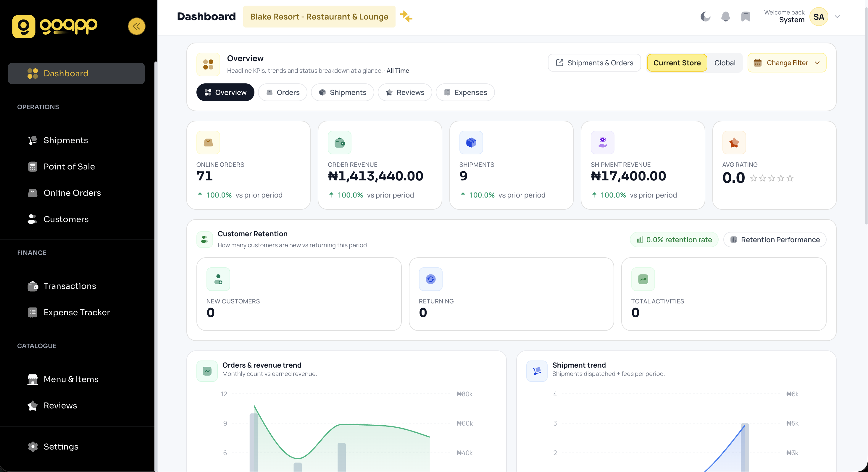Click the Order Revenue wallet icon
868x472 pixels.
pyautogui.click(x=340, y=143)
